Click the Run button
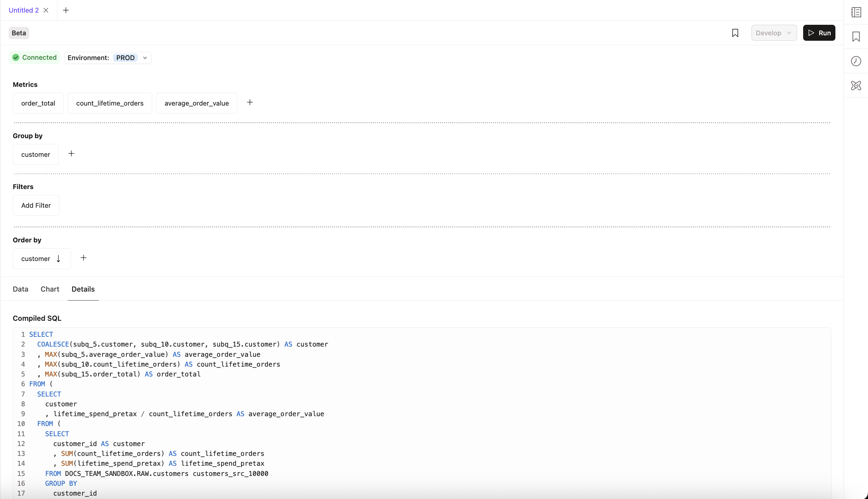Screen dimensions: 868x499 (x=819, y=33)
